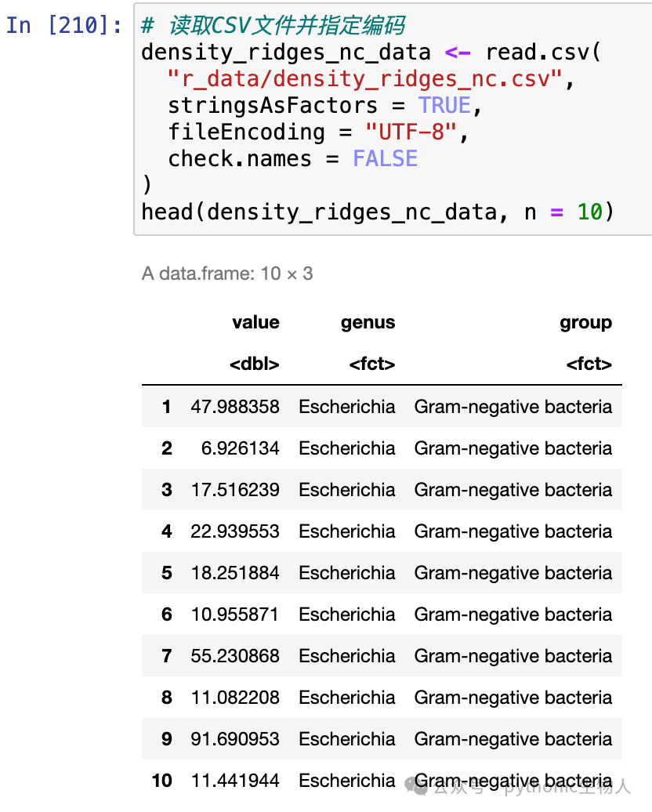Select the value 91.690953 in row 9
Screen dimensions: 652x812
click(x=234, y=739)
